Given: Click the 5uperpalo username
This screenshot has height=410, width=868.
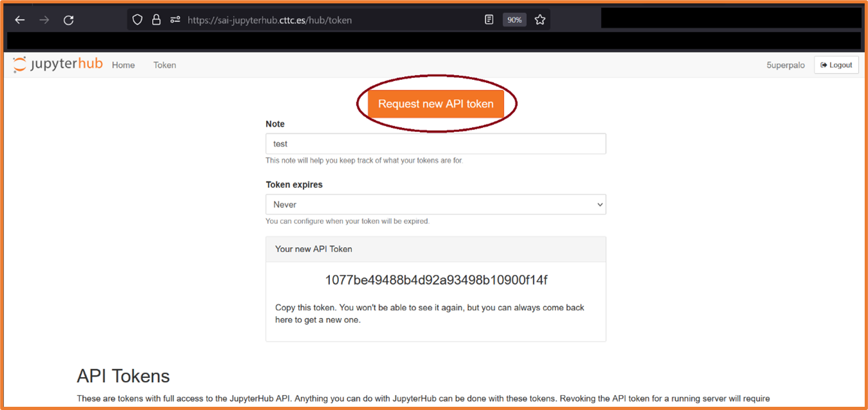Looking at the screenshot, I should point(785,65).
